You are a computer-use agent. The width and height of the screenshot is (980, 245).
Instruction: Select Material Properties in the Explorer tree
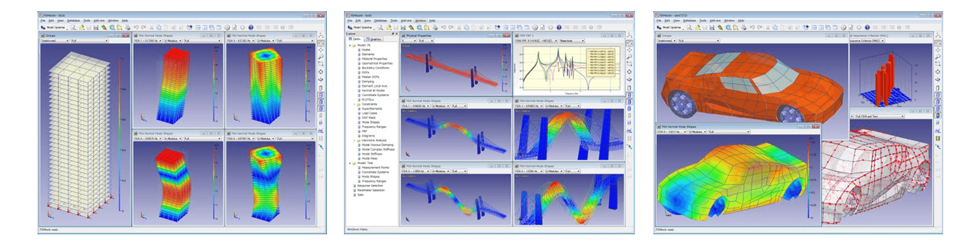[x=374, y=59]
